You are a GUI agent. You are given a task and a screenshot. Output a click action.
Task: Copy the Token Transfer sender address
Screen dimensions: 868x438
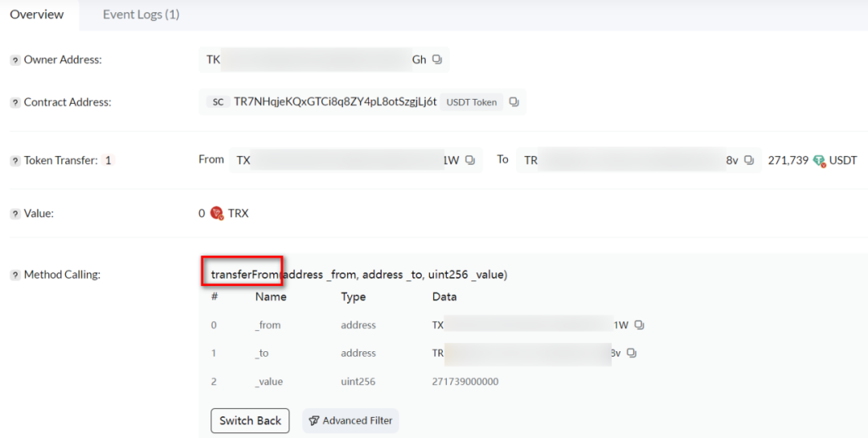pos(470,160)
